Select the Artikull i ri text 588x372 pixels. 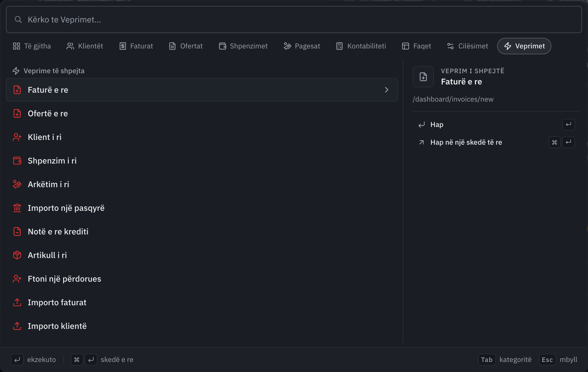tap(47, 255)
